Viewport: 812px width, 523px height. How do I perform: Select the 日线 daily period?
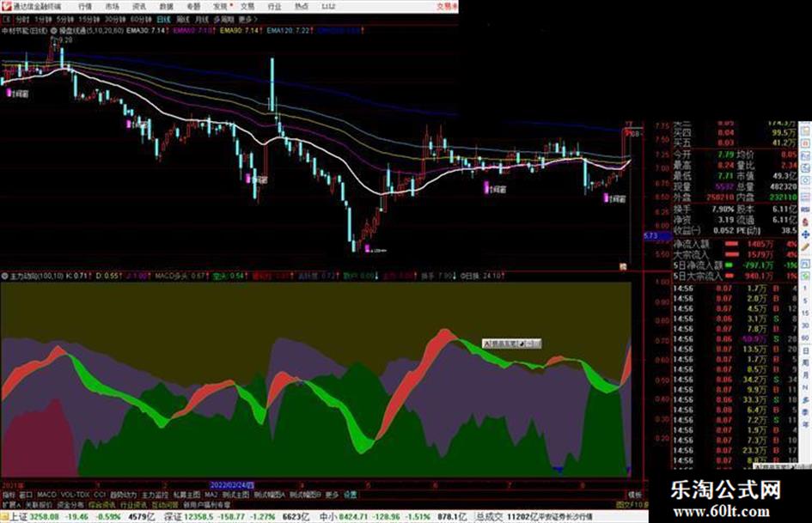tap(163, 20)
